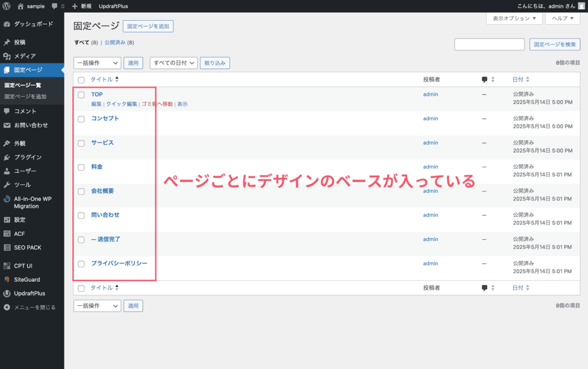Open the bottom 一括操作 bulk actions dropdown
The height and width of the screenshot is (369, 588).
[x=97, y=306]
